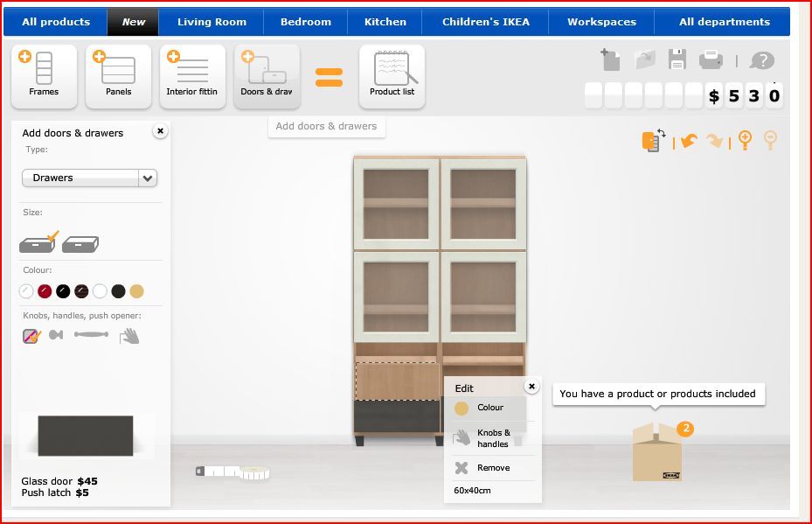
Task: Click the 60x40cm size text
Action: (472, 490)
